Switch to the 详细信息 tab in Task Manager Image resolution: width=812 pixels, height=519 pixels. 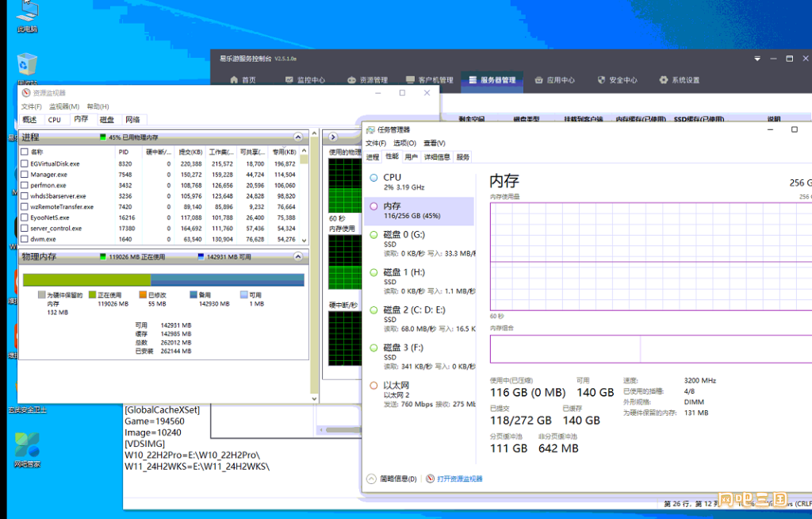(x=437, y=157)
